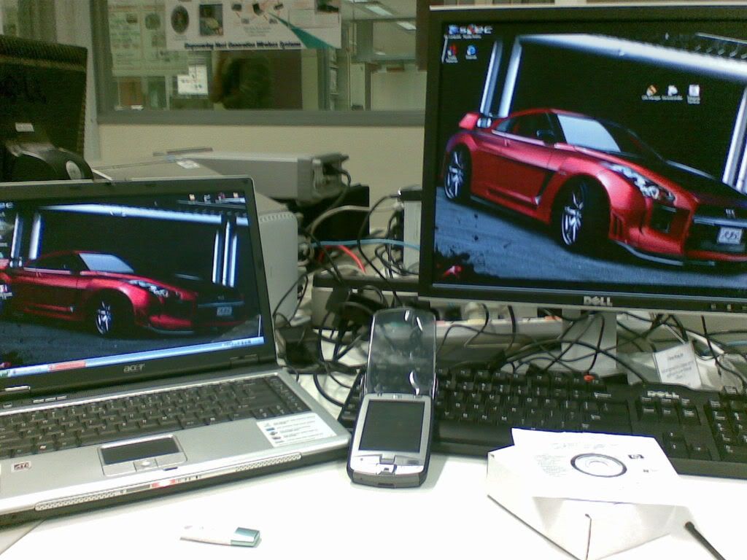Viewport: 747px width, 560px height.
Task: Open the system tray area on the Acer laptop taskbar
Action: click(243, 343)
